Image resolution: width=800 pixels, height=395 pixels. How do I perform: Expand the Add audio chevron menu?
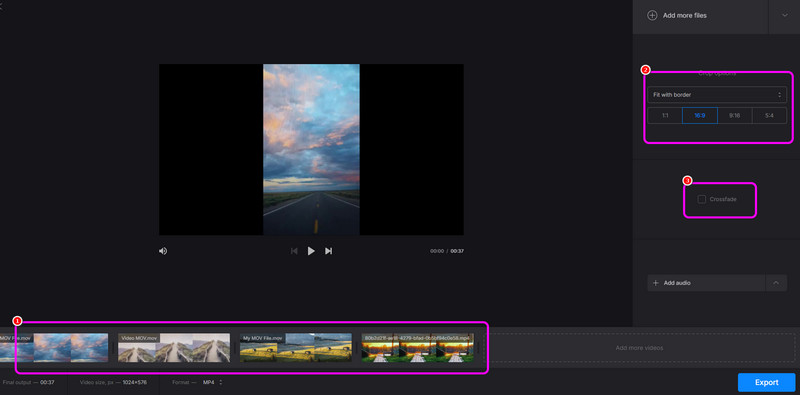point(776,283)
